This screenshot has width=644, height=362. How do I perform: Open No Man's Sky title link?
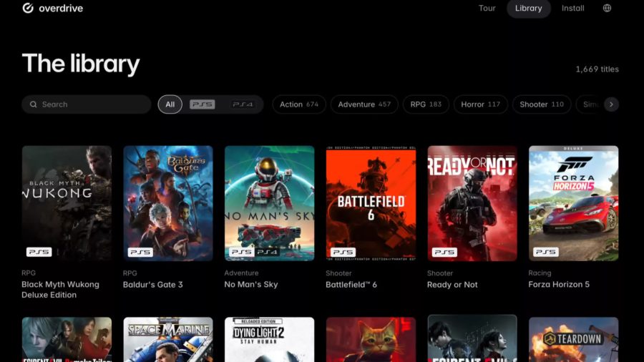(x=251, y=285)
